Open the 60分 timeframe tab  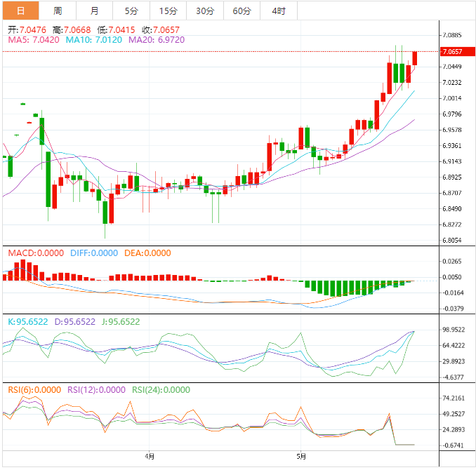(x=242, y=11)
